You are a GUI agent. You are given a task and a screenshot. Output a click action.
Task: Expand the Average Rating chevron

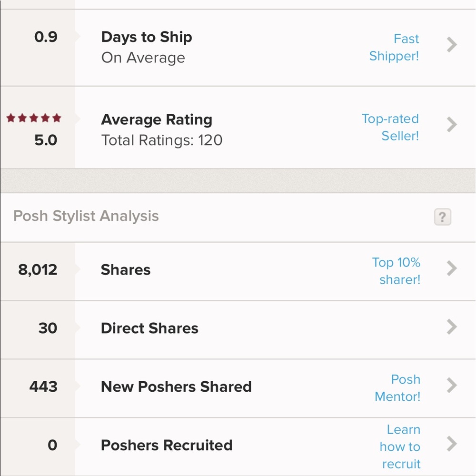452,125
